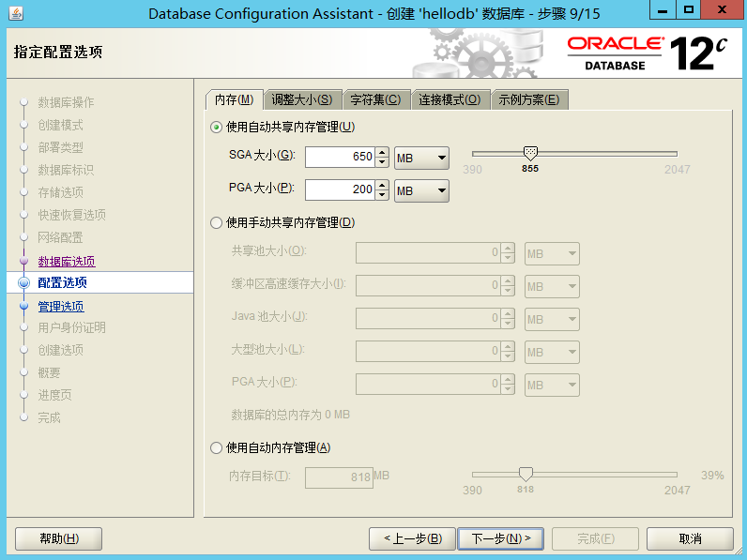The image size is (747, 560).
Task: Open Java pool size unit dropdown
Action: pos(552,319)
